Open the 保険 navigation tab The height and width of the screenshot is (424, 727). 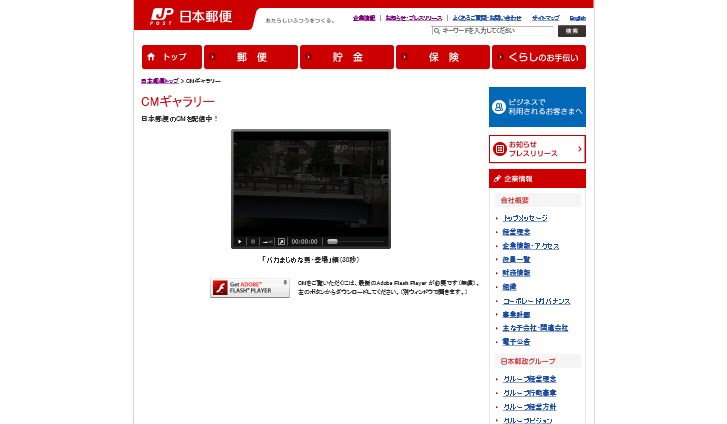click(x=443, y=57)
